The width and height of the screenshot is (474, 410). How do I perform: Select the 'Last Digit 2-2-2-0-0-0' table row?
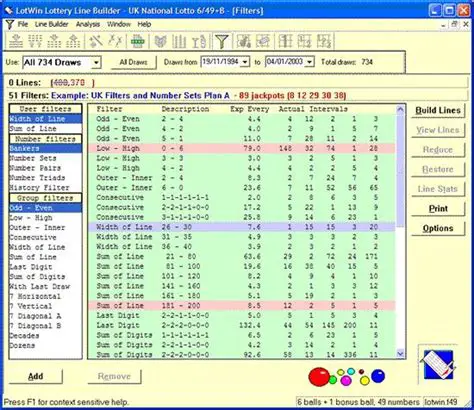(x=242, y=325)
